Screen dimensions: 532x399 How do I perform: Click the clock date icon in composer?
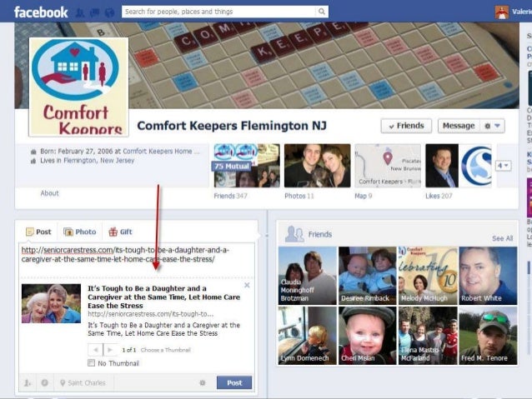pyautogui.click(x=44, y=382)
